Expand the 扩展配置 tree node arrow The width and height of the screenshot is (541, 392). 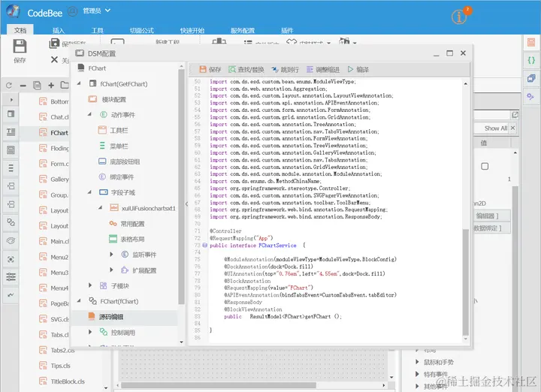[111, 270]
